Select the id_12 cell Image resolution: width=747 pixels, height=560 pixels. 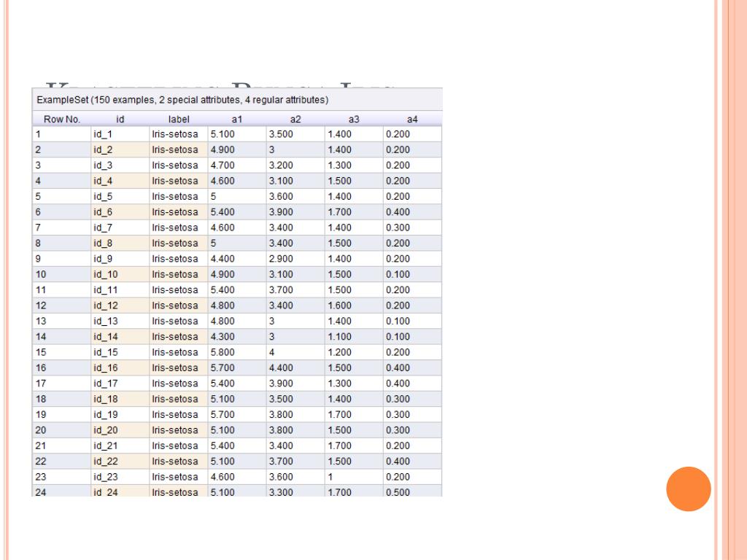click(120, 306)
